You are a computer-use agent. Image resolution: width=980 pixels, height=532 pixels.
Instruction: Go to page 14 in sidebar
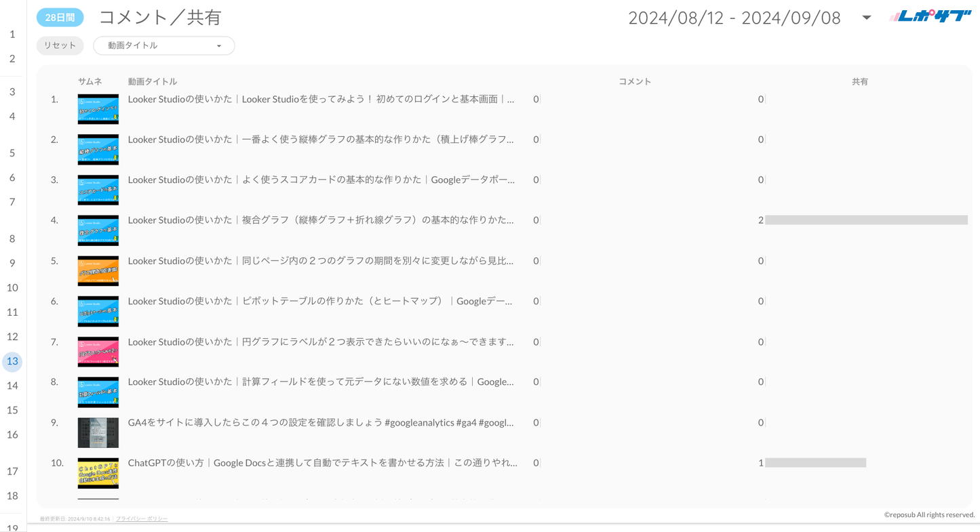(12, 386)
